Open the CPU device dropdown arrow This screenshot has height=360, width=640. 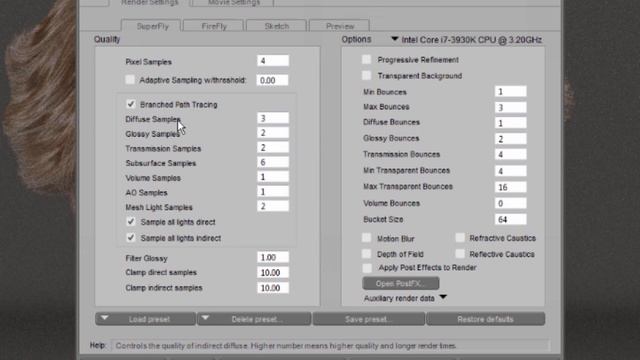(x=394, y=39)
